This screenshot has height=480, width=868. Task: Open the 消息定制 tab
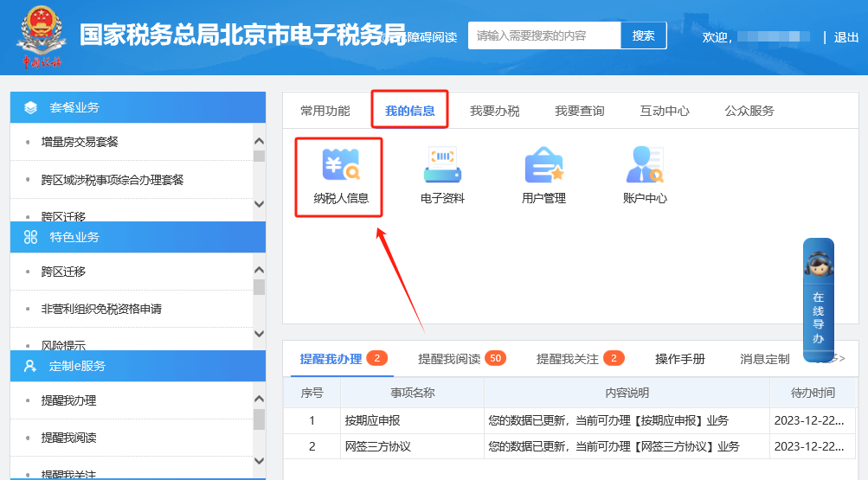pos(764,359)
